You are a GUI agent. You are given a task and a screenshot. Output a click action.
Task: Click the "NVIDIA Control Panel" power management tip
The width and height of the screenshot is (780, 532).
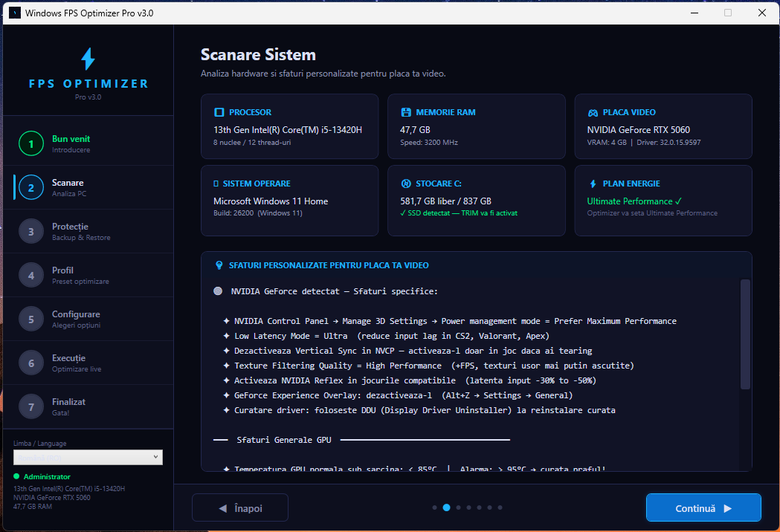point(450,321)
